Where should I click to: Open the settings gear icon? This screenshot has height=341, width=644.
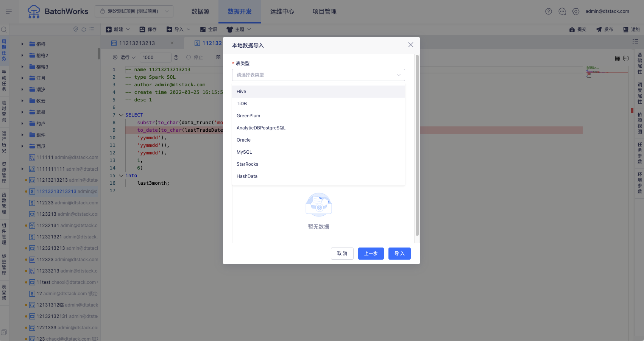click(576, 11)
